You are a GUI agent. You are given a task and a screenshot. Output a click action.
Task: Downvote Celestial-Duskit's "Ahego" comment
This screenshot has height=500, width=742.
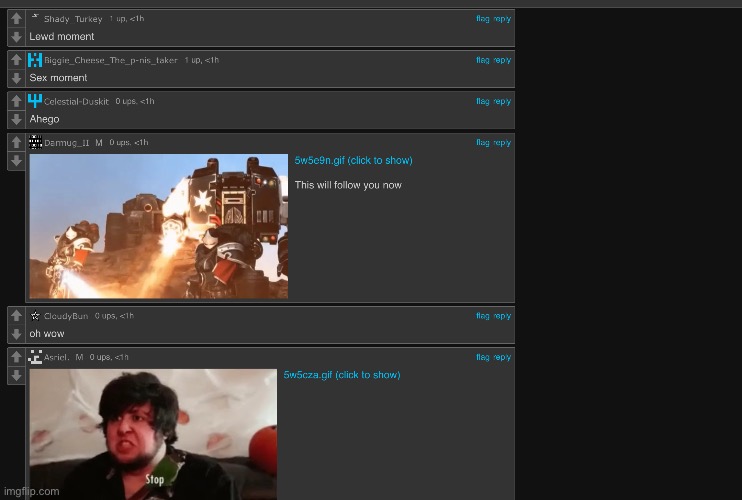[17, 119]
